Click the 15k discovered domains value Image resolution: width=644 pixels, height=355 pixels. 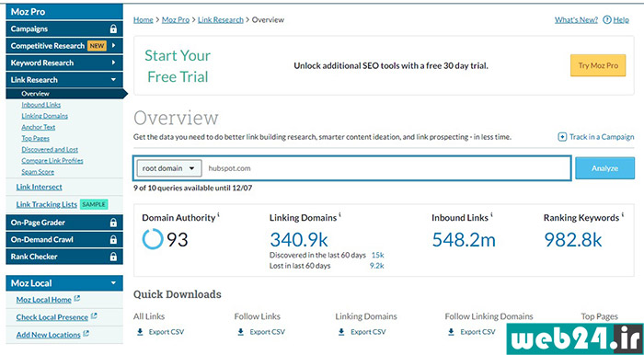377,256
